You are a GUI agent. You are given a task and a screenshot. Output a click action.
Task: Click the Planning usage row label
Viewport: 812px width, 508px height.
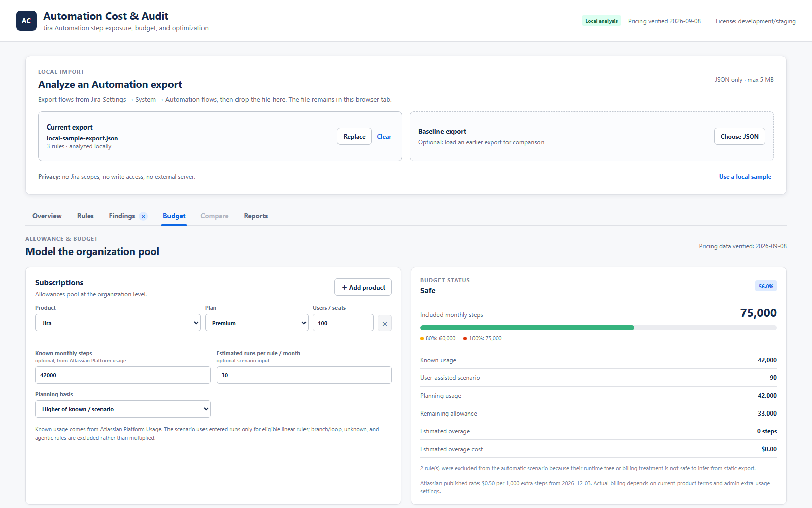coord(441,396)
